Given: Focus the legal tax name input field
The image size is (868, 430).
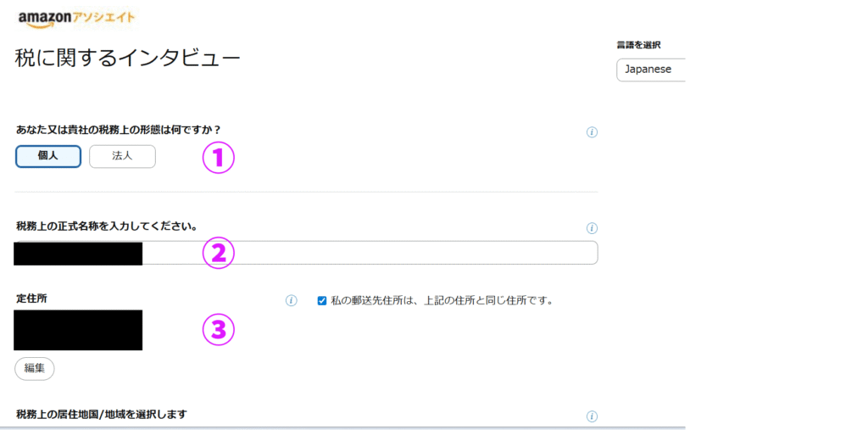Looking at the screenshot, I should click(369, 253).
